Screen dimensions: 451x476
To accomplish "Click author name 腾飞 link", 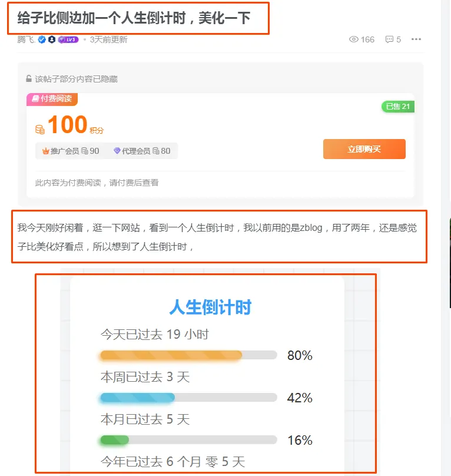I will click(26, 39).
